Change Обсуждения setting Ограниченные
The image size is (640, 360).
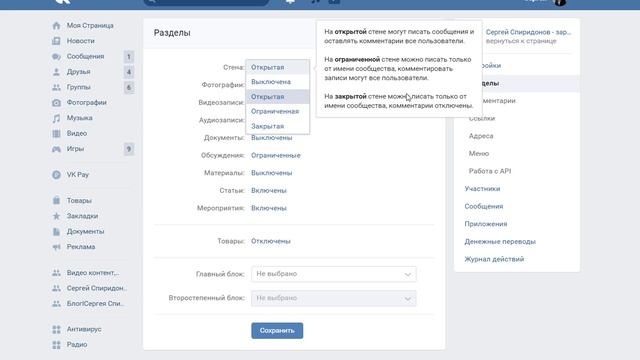276,156
